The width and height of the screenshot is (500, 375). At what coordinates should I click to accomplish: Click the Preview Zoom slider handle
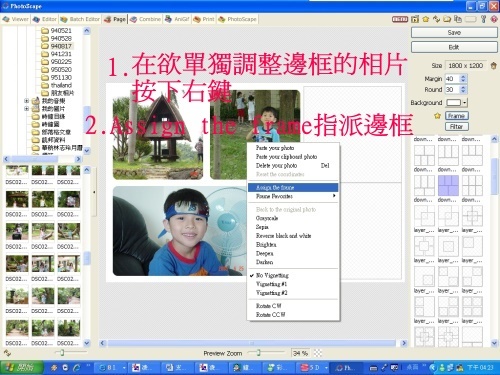point(258,353)
